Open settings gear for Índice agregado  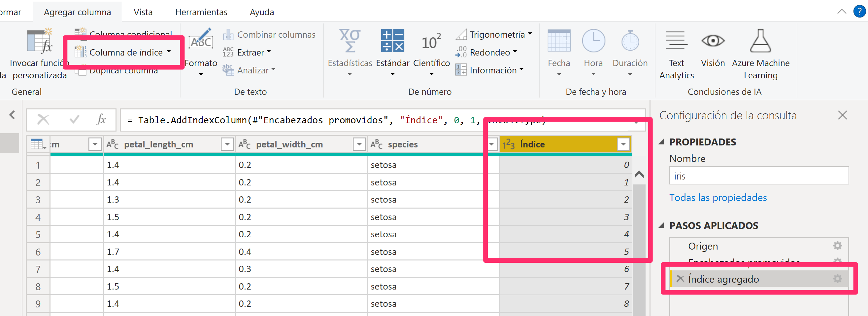837,279
